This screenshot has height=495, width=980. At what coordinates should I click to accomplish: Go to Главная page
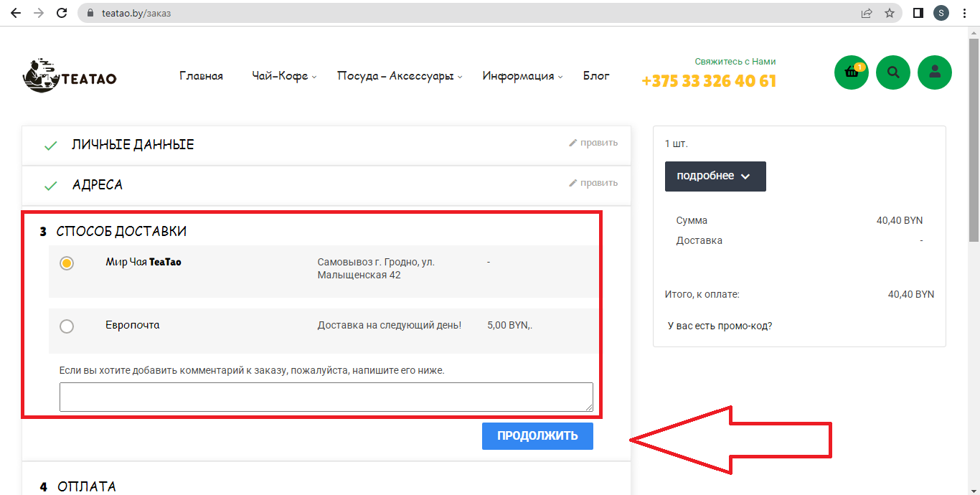(x=201, y=76)
